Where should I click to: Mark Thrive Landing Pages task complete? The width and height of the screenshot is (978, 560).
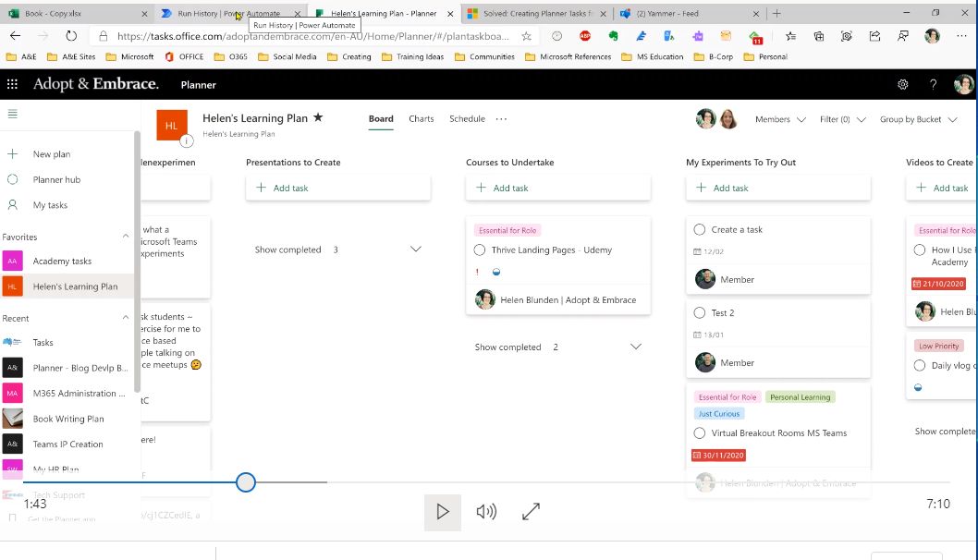pos(479,250)
